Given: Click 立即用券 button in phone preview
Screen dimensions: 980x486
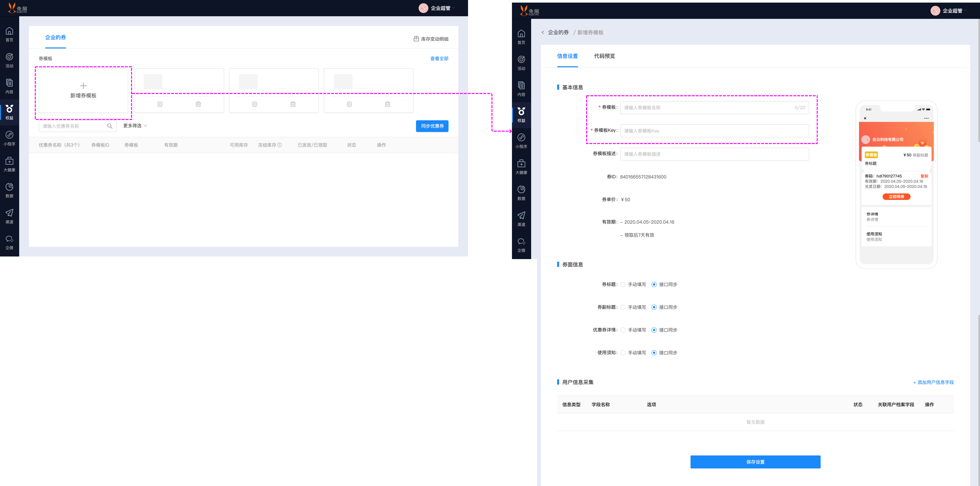Looking at the screenshot, I should (896, 197).
